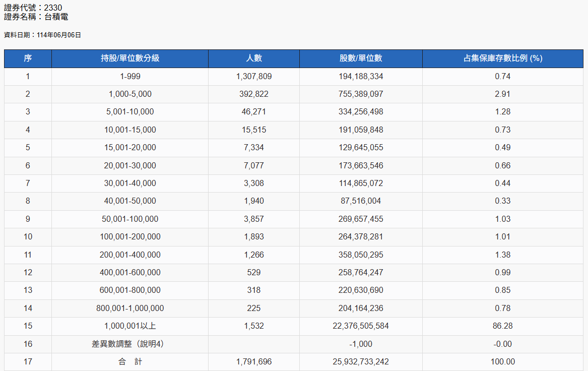
Task: Select the 50,001-100,000 range cell
Action: coord(130,219)
